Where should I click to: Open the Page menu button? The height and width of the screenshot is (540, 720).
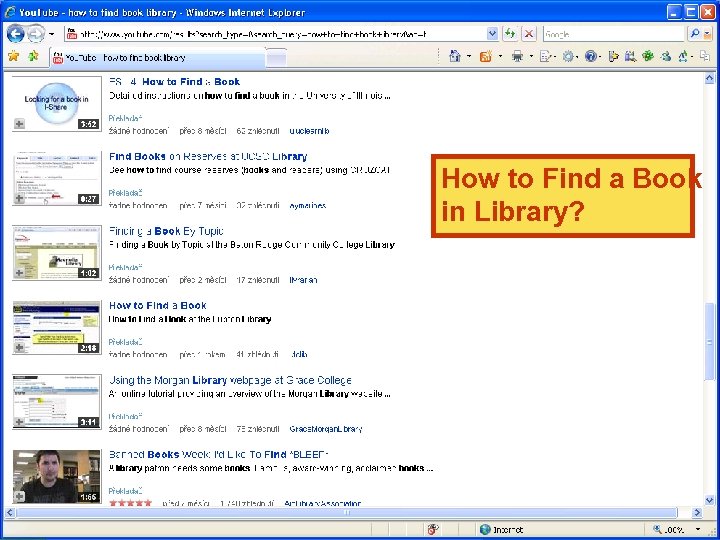pyautogui.click(x=547, y=56)
